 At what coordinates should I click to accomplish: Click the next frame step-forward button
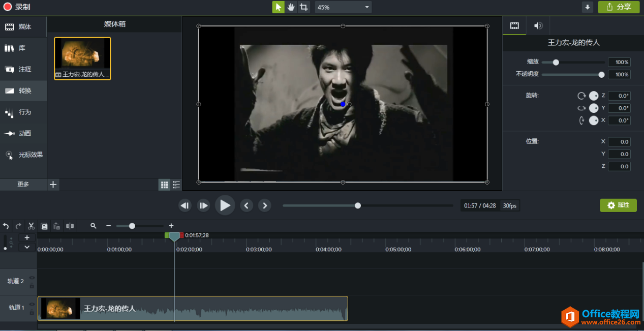pos(203,206)
